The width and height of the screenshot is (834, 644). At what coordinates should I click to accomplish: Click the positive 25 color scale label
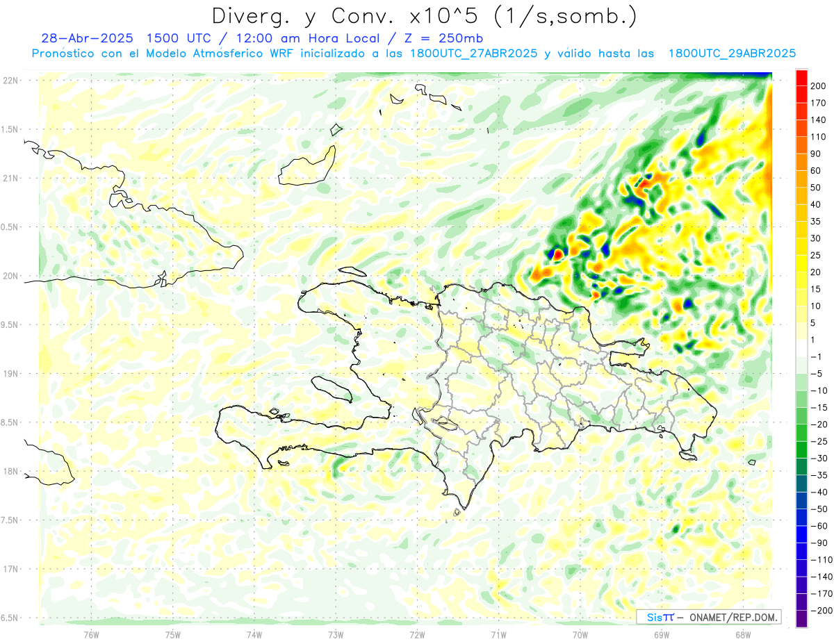pos(817,256)
